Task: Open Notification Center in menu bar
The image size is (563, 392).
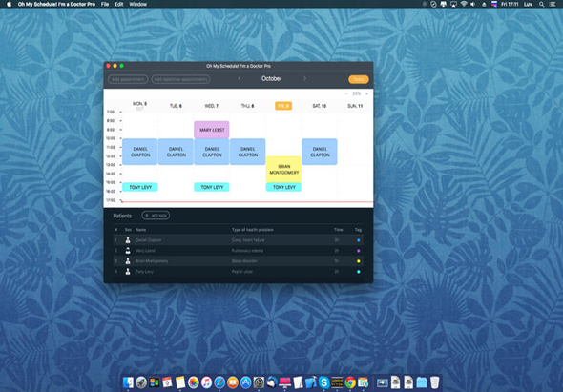Action: pyautogui.click(x=553, y=5)
